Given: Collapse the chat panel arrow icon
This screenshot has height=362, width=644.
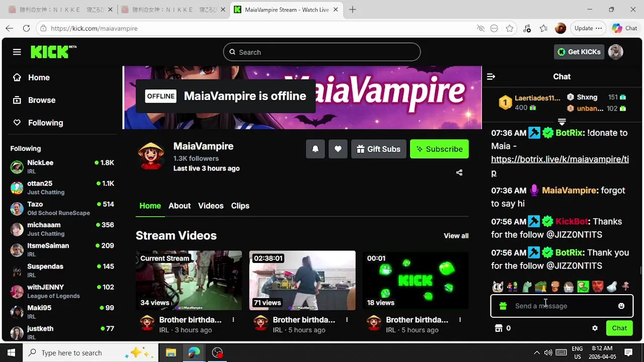Looking at the screenshot, I should (491, 76).
